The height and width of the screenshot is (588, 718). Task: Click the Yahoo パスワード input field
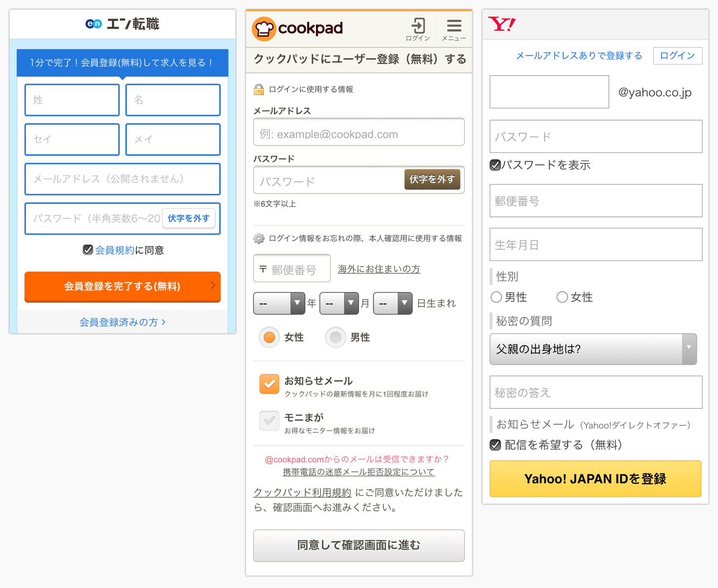(596, 136)
